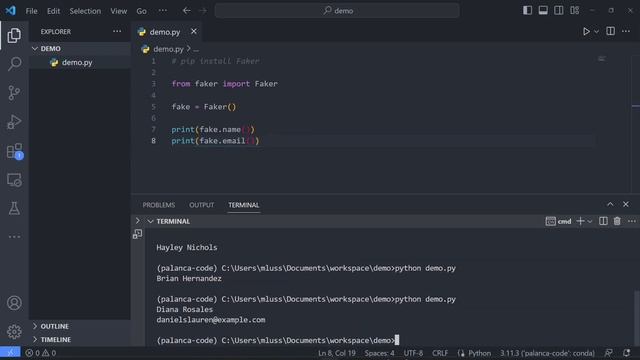Select demo.py in Explorer tree

[80, 62]
